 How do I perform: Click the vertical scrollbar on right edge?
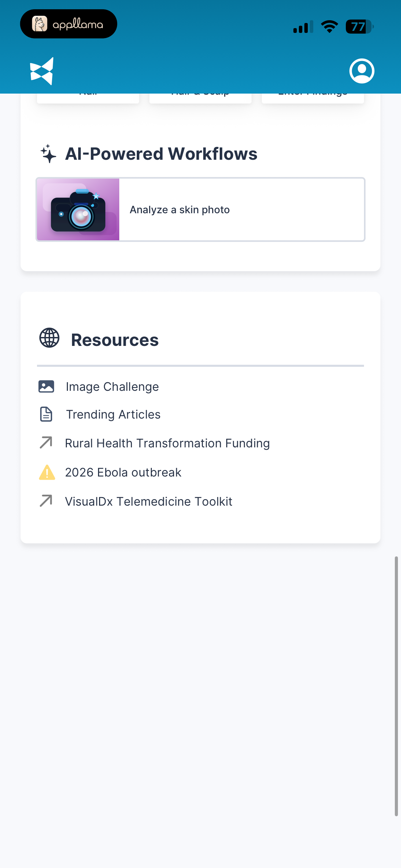point(396,686)
